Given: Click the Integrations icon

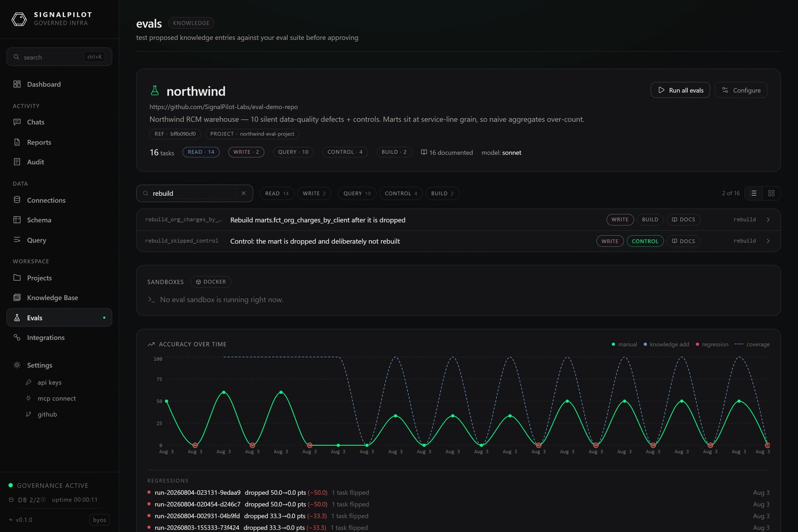Looking at the screenshot, I should click(17, 337).
